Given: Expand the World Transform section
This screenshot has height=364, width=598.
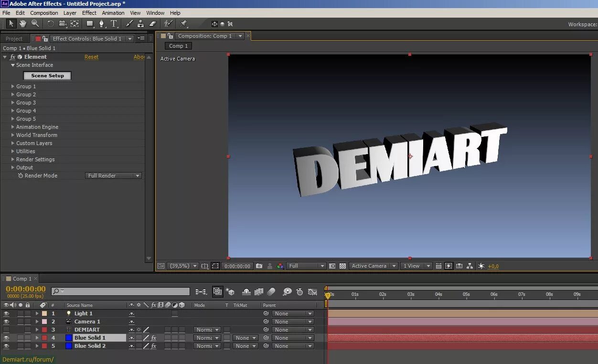Looking at the screenshot, I should (13, 135).
